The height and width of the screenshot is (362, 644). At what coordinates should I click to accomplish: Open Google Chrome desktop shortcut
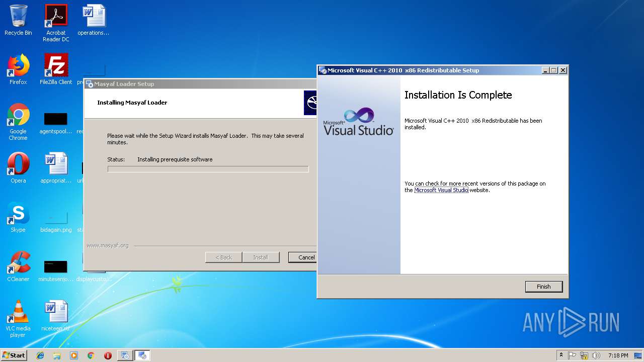tap(18, 122)
